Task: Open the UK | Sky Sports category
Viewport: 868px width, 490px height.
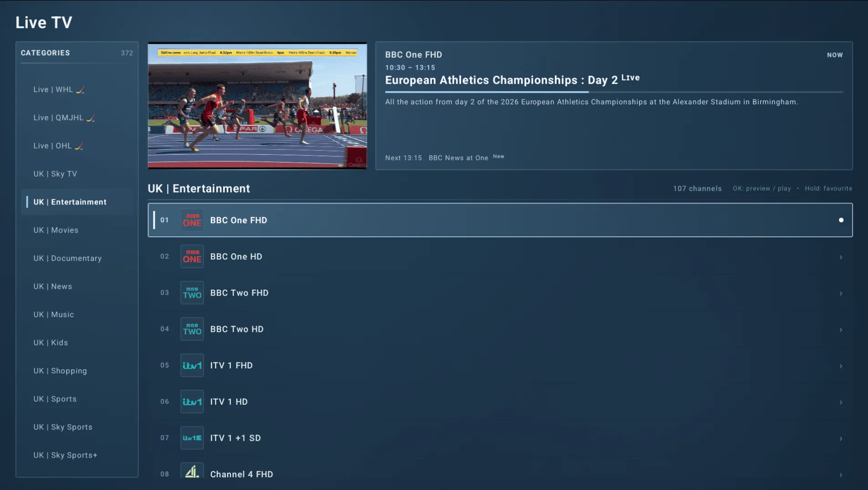Action: 77,427
